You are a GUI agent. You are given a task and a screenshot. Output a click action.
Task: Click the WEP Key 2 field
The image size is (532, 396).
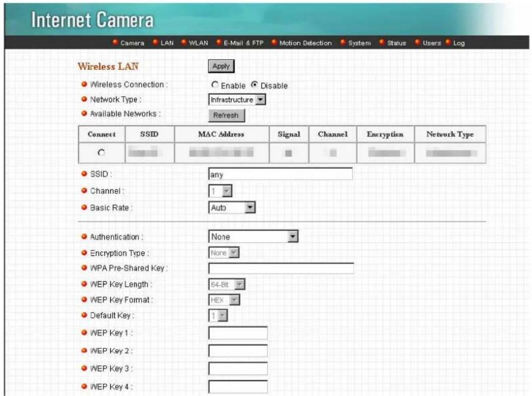tap(238, 350)
